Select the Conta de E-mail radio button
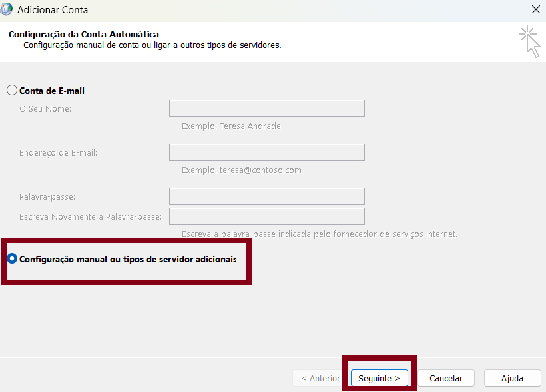 click(12, 91)
